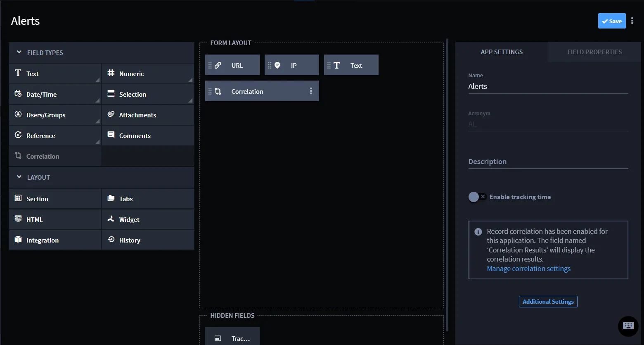Switch to the FIELD PROPERTIES tab

tap(594, 52)
